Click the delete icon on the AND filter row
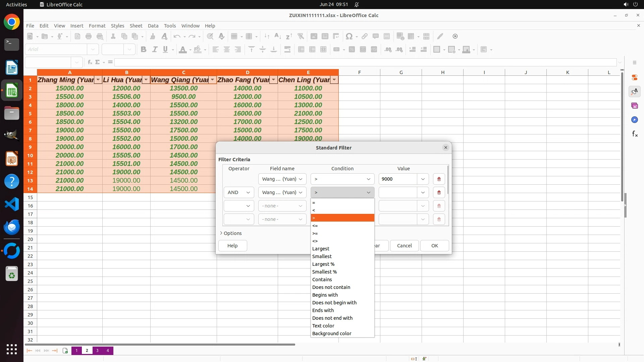This screenshot has height=362, width=644. pos(439,192)
